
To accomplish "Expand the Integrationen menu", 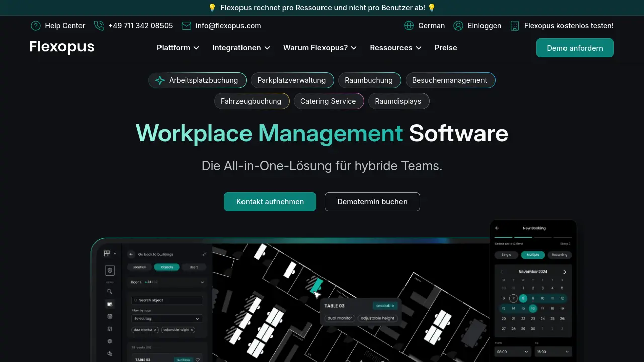I will [x=242, y=48].
